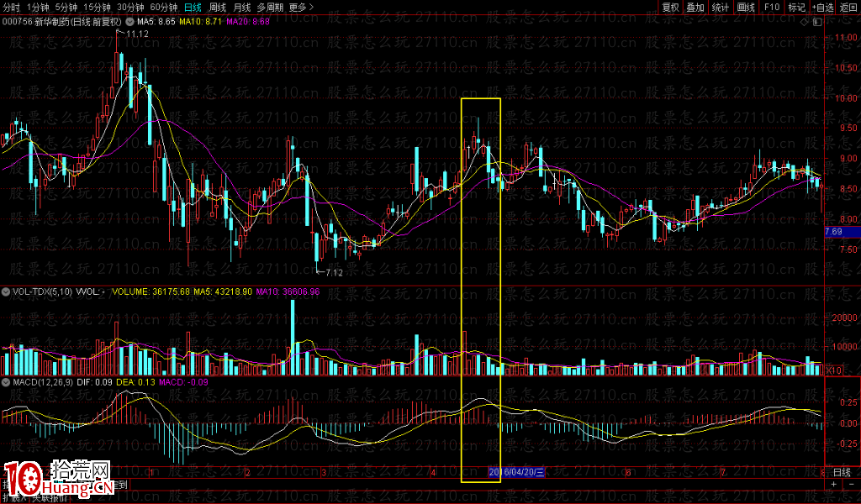Click the diamond icon at chart top-right
Viewport: 861px width, 504px height.
[x=804, y=22]
